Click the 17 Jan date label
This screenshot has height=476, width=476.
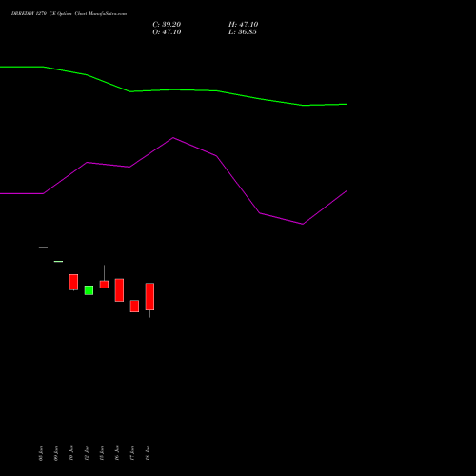point(132,453)
